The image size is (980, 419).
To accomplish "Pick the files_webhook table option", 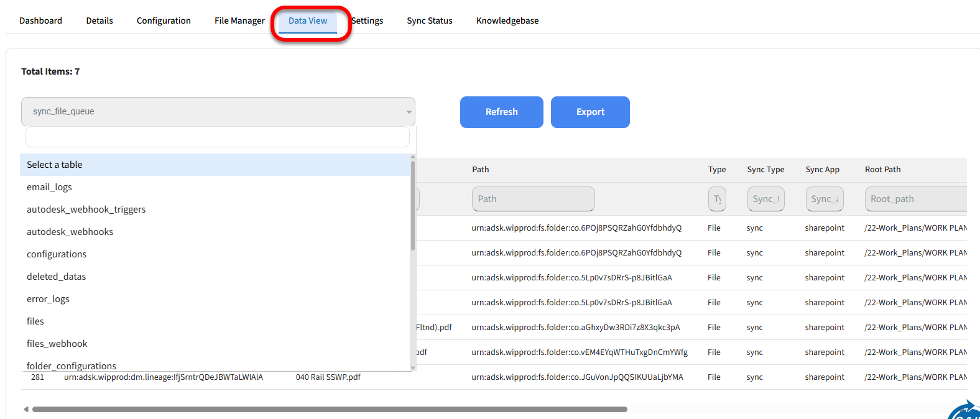I will click(57, 344).
